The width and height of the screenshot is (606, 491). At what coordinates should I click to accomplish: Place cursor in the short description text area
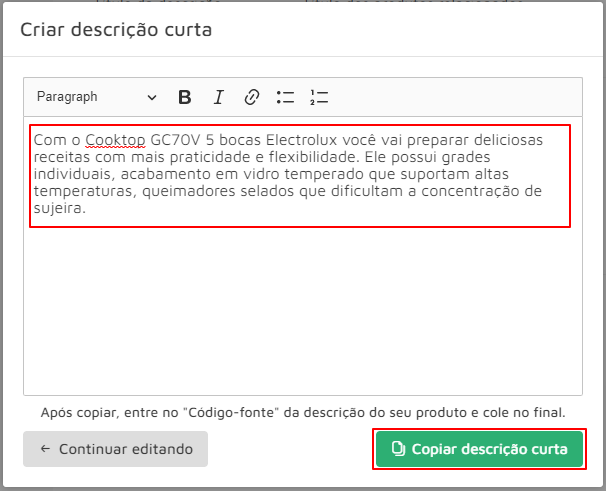[303, 256]
